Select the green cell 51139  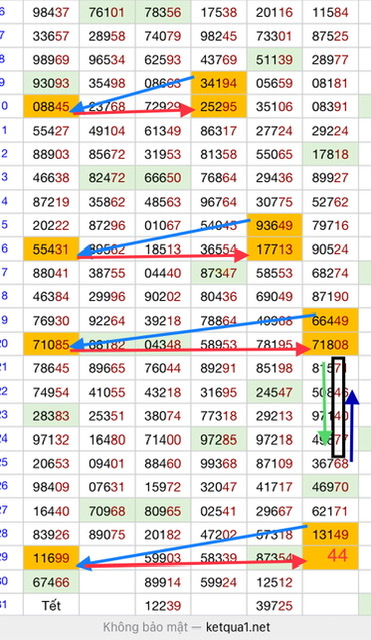(x=275, y=60)
